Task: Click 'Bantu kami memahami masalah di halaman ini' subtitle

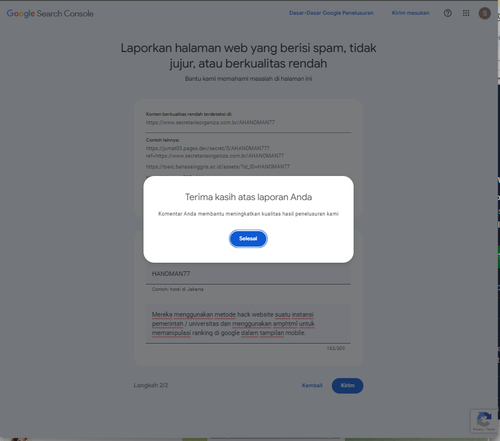Action: point(248,79)
